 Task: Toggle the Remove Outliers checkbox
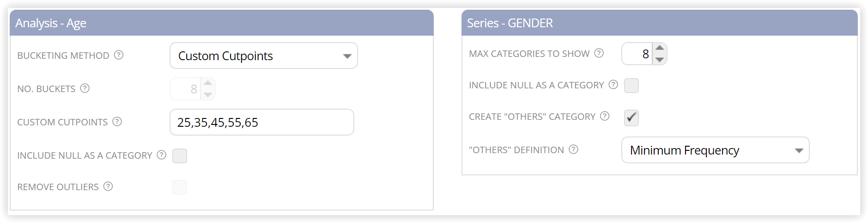pyautogui.click(x=180, y=187)
